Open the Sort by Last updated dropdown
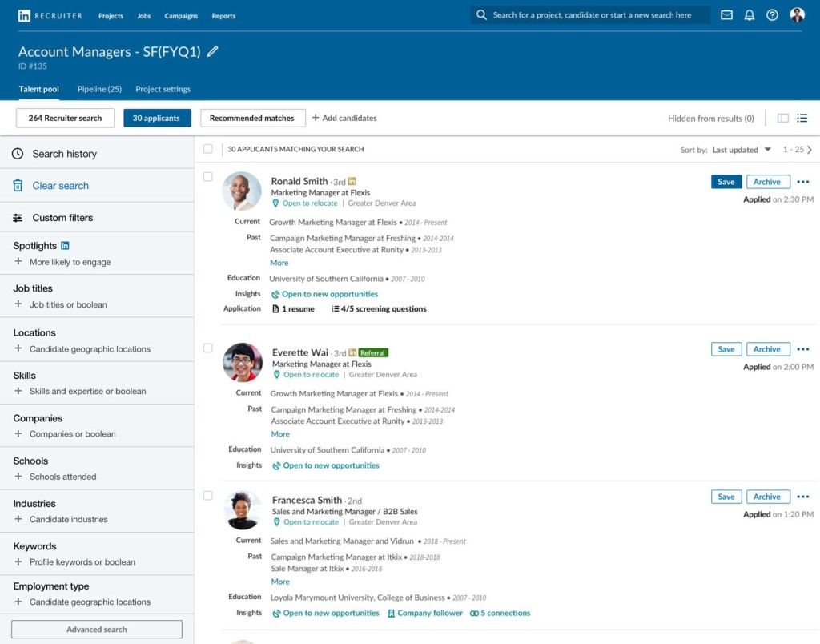Screen dimensions: 820x644 click(x=742, y=150)
